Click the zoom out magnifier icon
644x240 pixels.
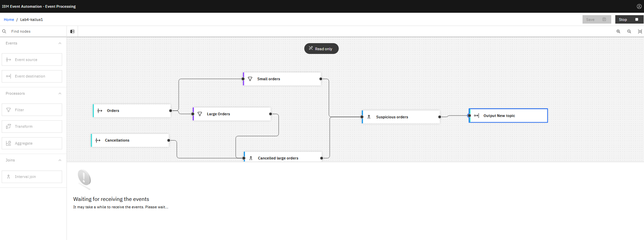(x=629, y=31)
